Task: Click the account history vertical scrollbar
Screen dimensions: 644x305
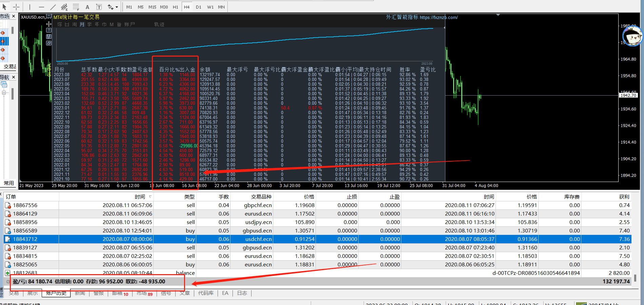Action: 635,278
